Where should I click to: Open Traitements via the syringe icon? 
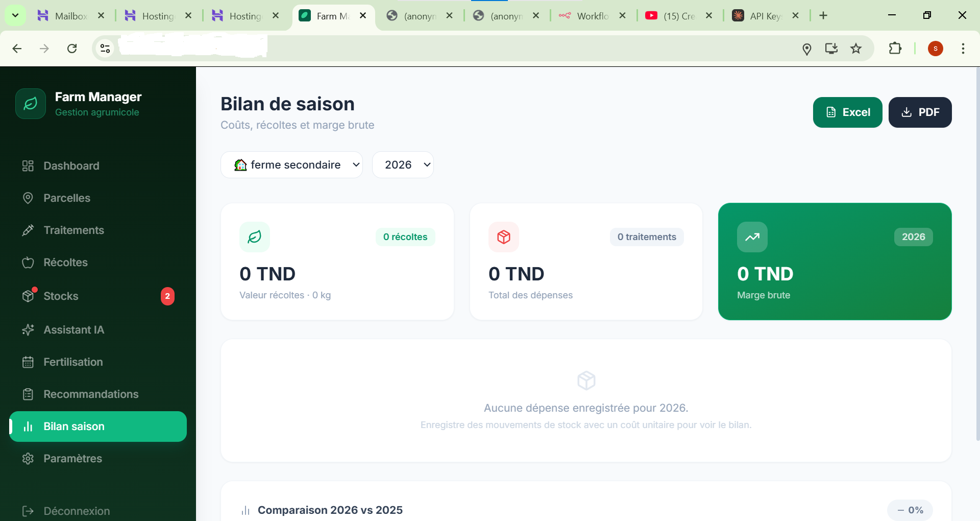coord(28,230)
